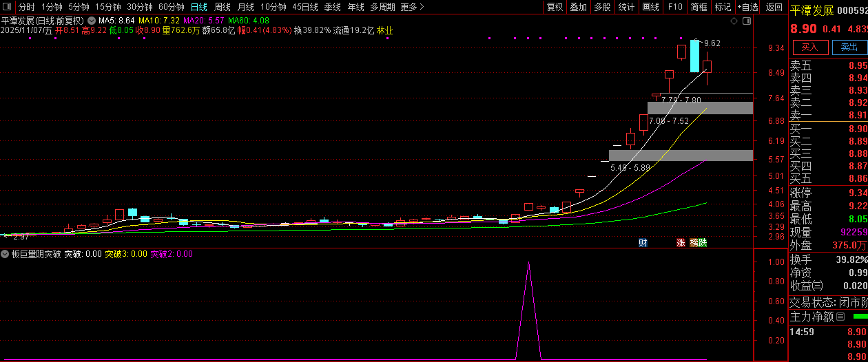Click 叠加 overlay button
Screen dimensions: 868x362
click(x=578, y=7)
